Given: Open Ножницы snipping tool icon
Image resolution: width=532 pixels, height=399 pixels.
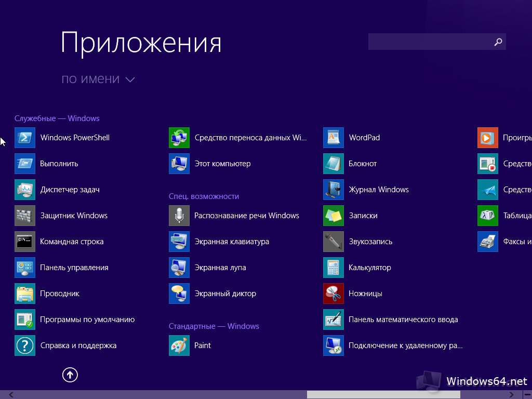Looking at the screenshot, I should 334,294.
